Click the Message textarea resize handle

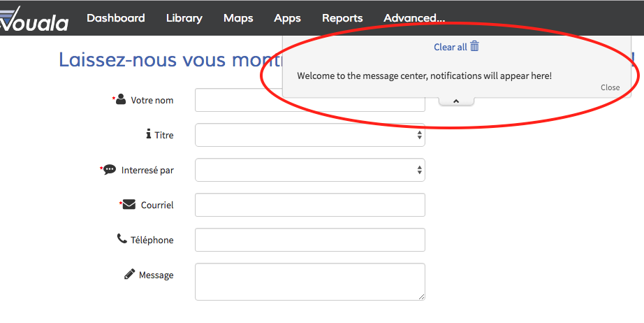[421, 296]
